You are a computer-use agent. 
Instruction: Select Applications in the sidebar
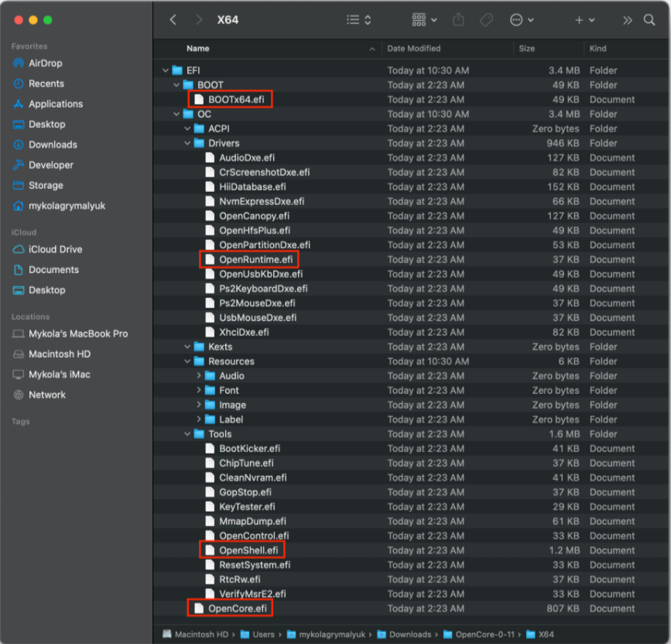(x=55, y=104)
